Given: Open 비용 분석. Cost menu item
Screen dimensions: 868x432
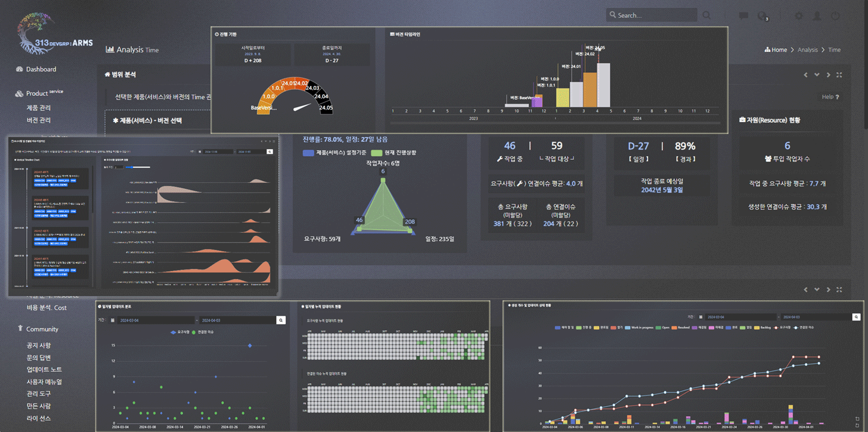Looking at the screenshot, I should [46, 307].
